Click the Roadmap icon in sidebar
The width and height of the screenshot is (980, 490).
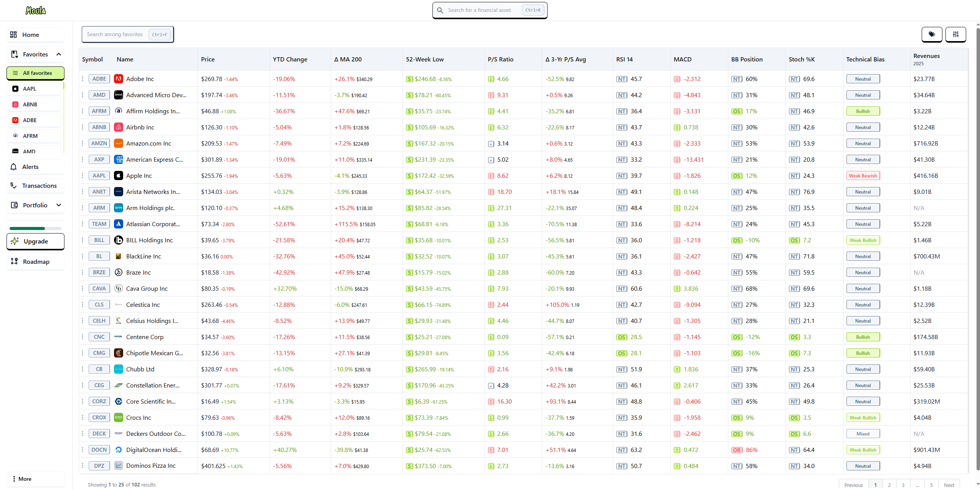point(14,262)
